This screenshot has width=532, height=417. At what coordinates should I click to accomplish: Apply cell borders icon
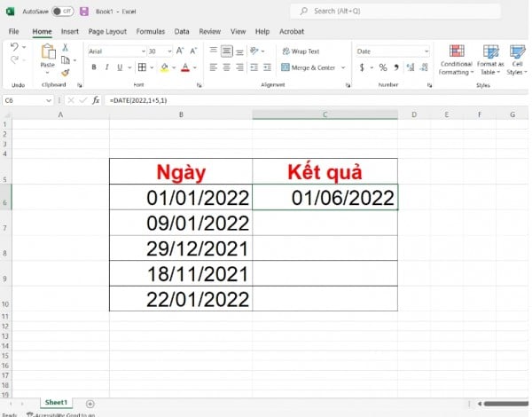[x=142, y=67]
